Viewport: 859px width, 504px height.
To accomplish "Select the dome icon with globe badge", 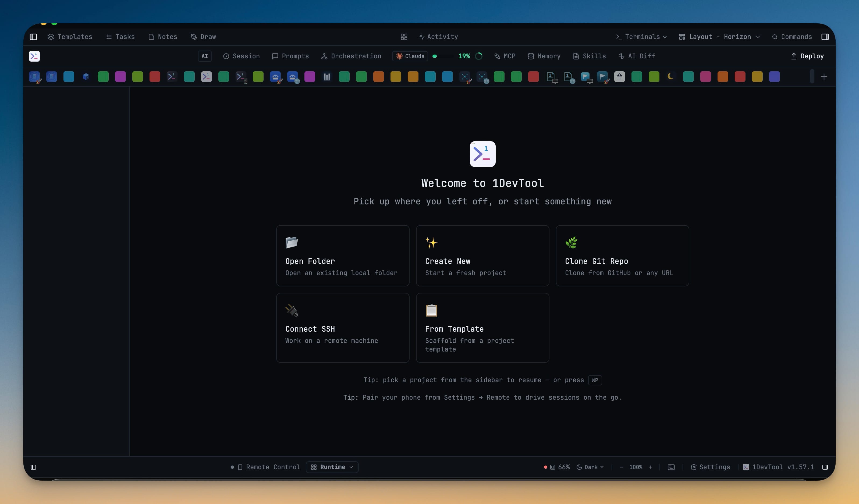I will (x=293, y=77).
